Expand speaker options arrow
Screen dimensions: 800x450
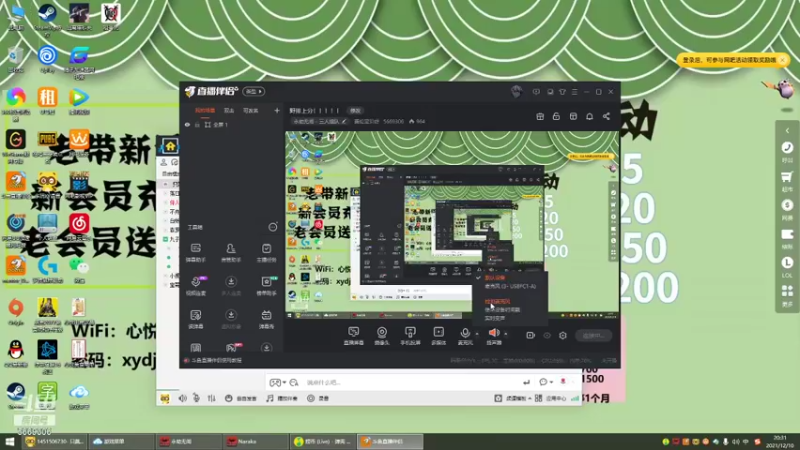coord(506,334)
